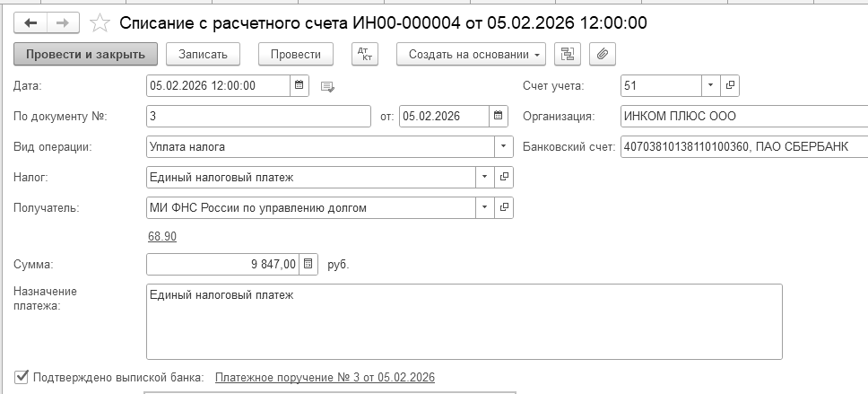The height and width of the screenshot is (394, 868).
Task: Go back with the left arrow button
Action: [x=30, y=22]
